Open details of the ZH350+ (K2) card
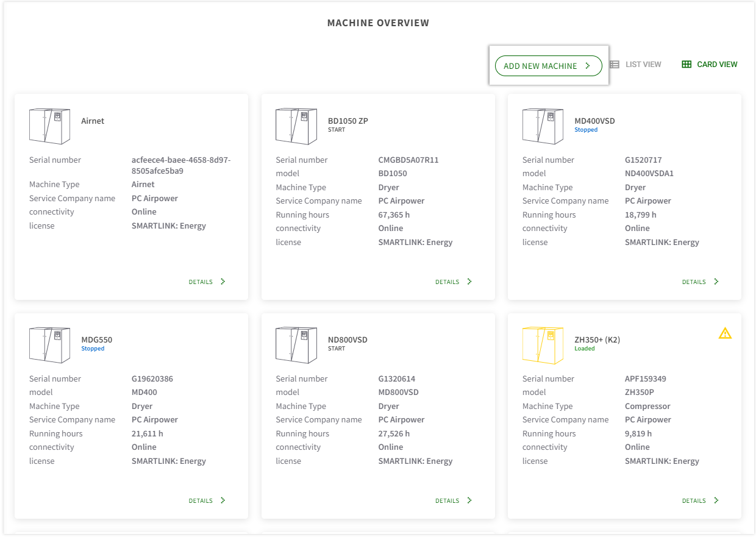 (x=701, y=500)
